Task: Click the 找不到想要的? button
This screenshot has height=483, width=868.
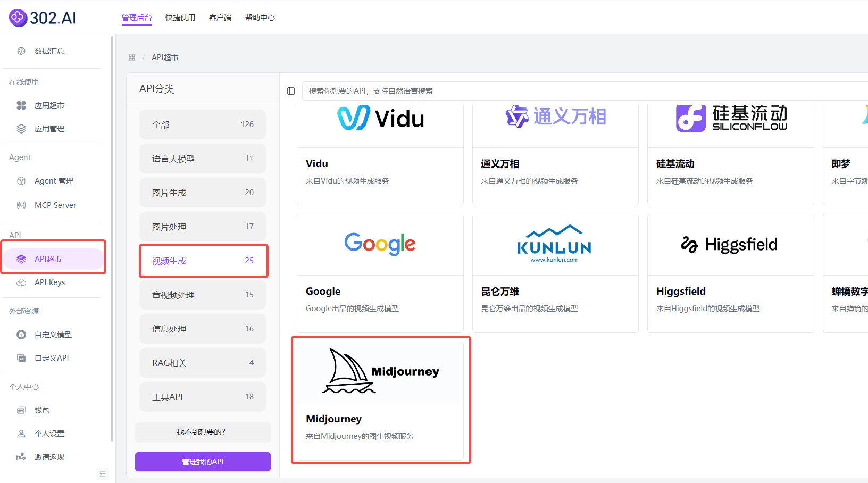Action: click(x=203, y=432)
